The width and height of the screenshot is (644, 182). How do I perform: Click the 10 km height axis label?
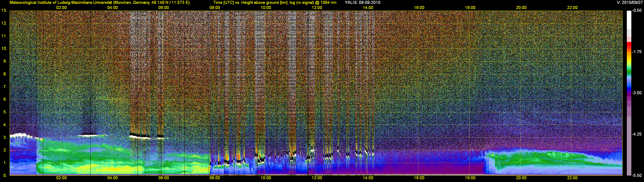pyautogui.click(x=4, y=49)
